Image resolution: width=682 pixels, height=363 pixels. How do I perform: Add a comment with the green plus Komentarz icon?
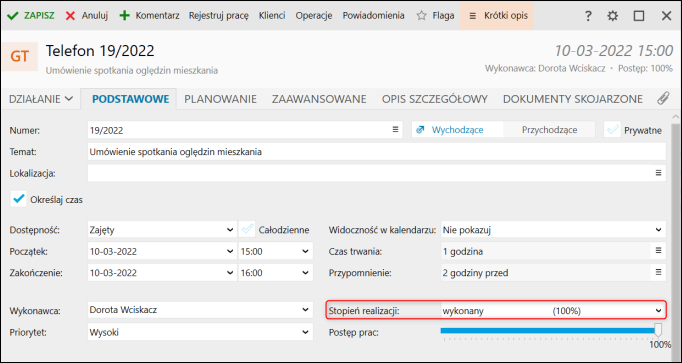125,16
